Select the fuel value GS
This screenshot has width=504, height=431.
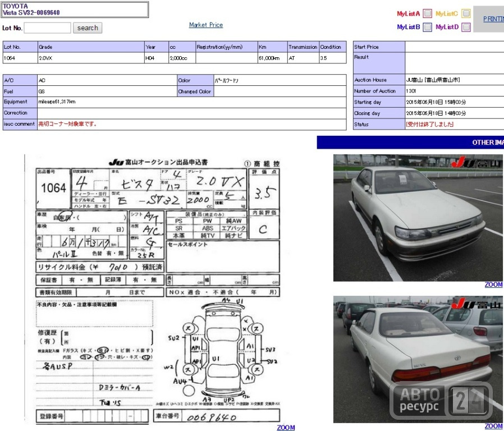point(42,91)
